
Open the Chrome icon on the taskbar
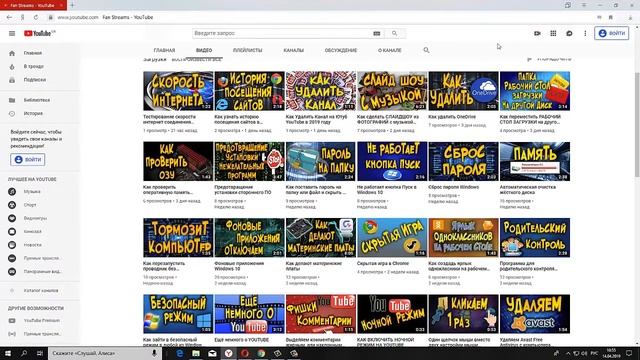[x=261, y=353]
